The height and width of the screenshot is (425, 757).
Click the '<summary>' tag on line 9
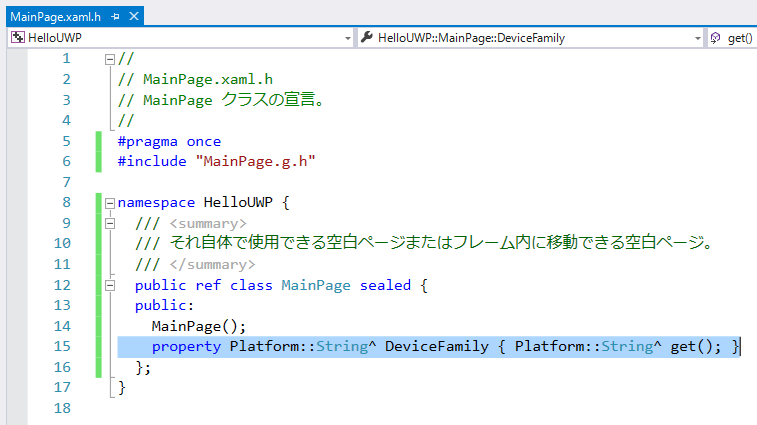pyautogui.click(x=208, y=224)
